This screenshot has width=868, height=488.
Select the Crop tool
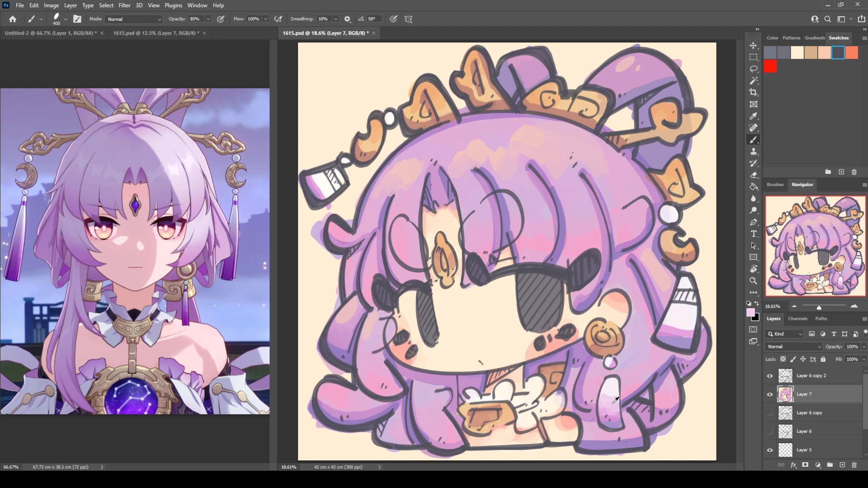(754, 93)
